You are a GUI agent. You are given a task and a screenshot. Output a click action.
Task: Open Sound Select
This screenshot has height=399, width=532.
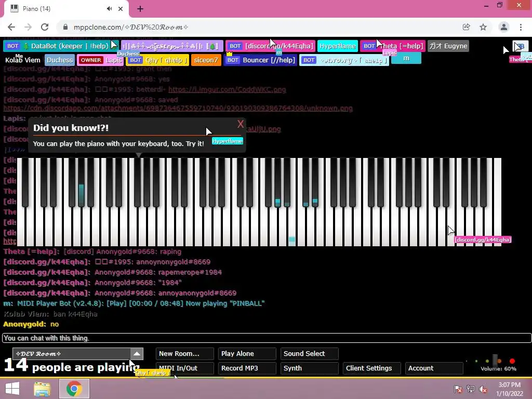coord(310,353)
